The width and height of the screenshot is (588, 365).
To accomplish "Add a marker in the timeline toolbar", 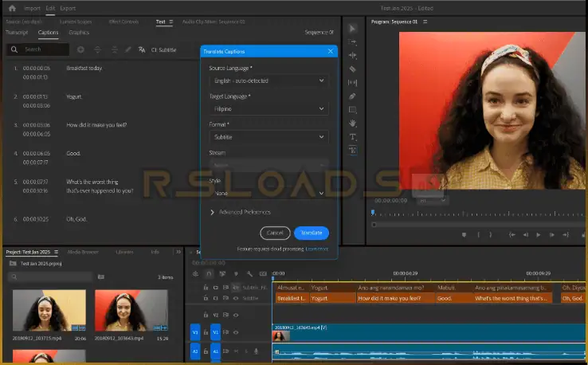I will [x=236, y=274].
